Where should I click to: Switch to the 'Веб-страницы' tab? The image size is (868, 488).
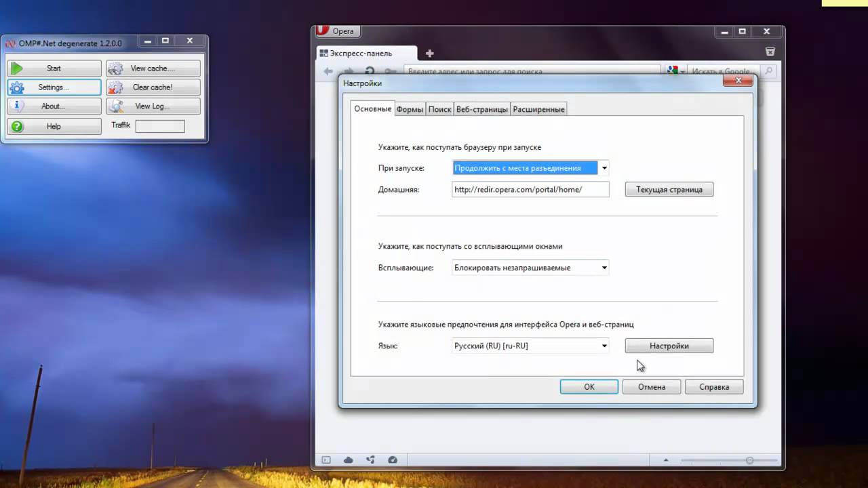(x=481, y=109)
